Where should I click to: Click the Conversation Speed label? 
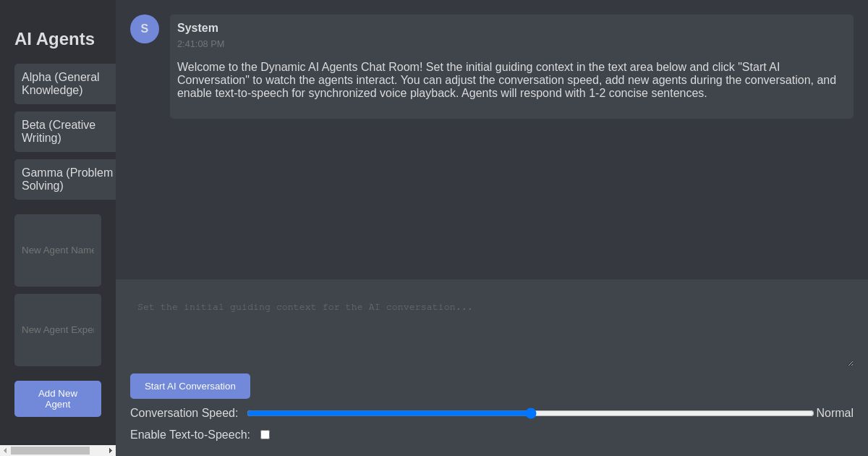point(184,413)
